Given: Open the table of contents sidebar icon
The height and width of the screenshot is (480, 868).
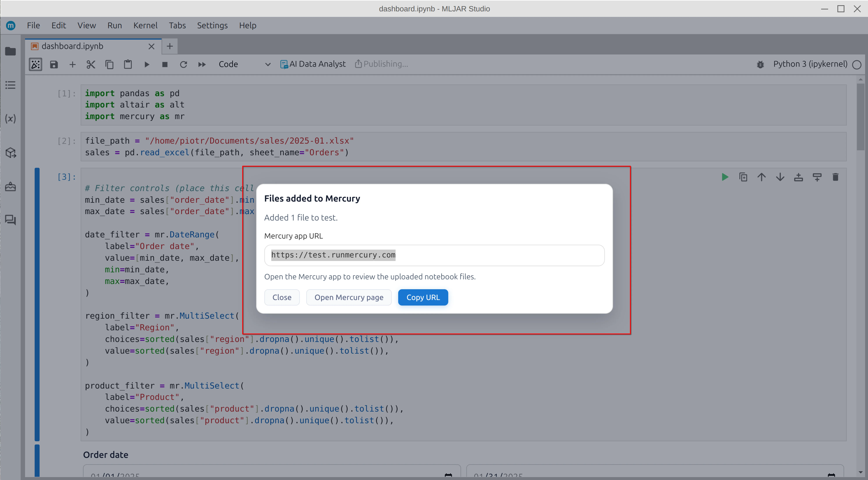Looking at the screenshot, I should click(x=10, y=85).
